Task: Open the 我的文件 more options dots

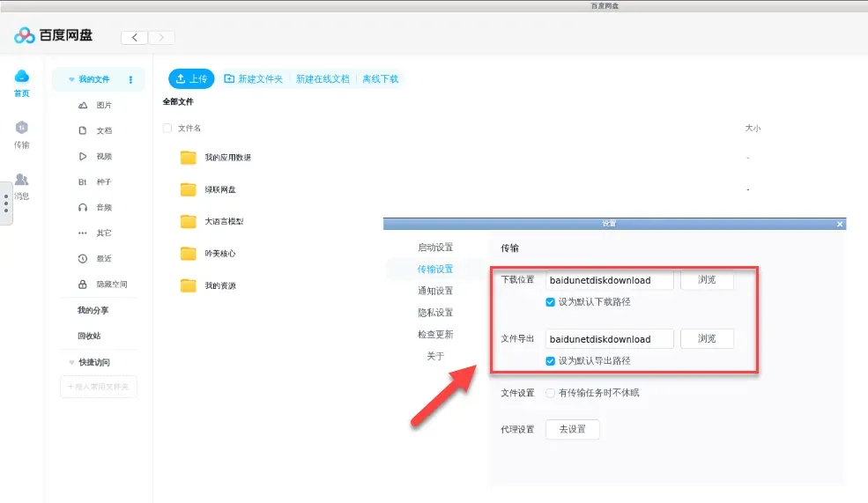Action: point(130,79)
